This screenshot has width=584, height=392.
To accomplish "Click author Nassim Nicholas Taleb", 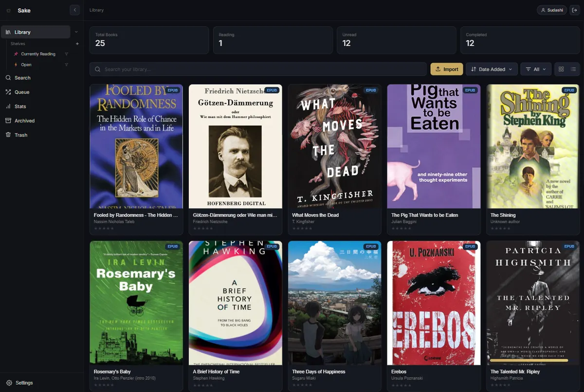I will pos(114,222).
